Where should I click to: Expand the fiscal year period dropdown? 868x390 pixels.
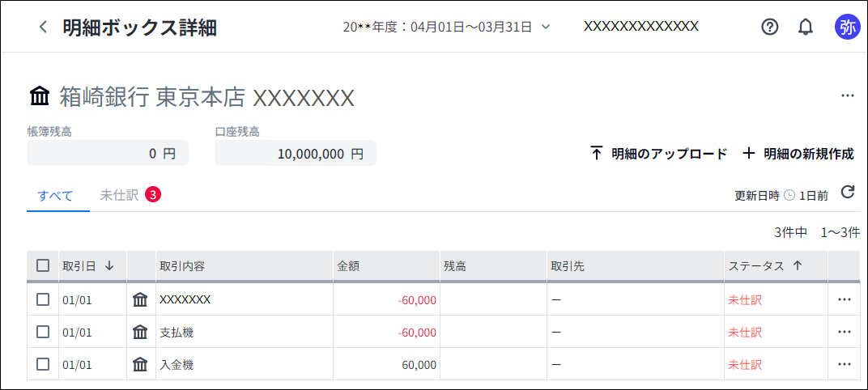coord(545,27)
